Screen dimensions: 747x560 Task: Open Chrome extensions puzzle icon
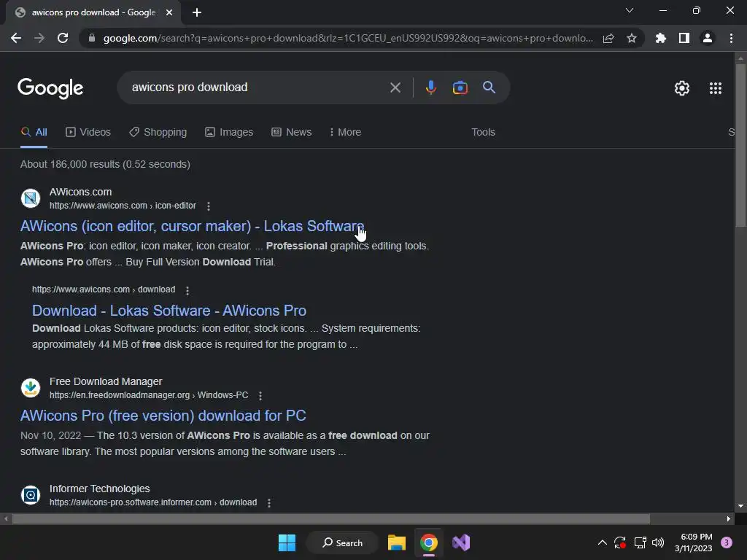click(x=661, y=38)
